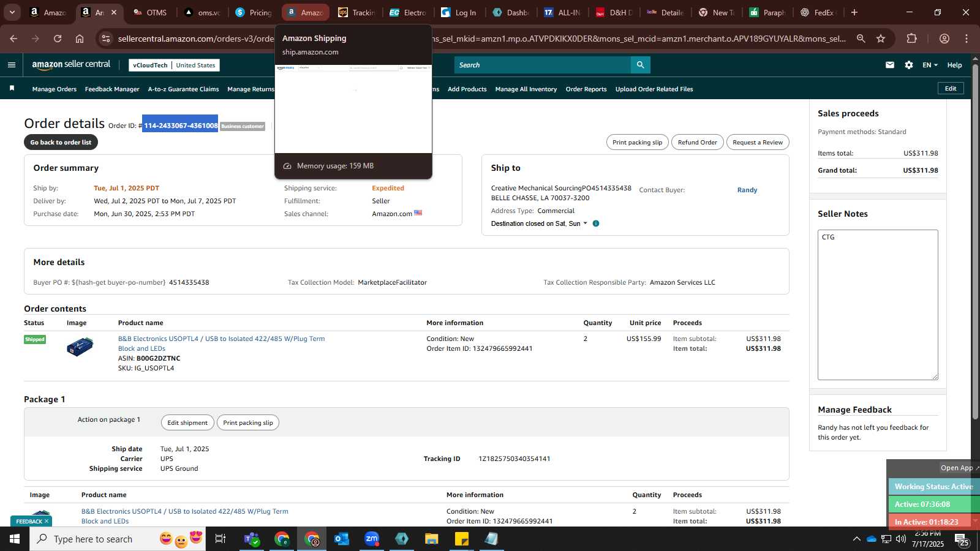Open the notification center icon
The height and width of the screenshot is (551, 980).
click(x=960, y=539)
